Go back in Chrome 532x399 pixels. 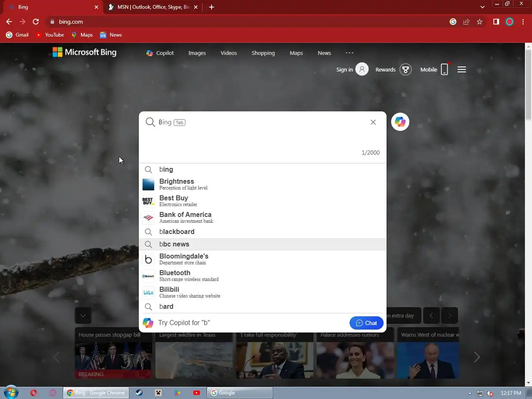tap(9, 22)
